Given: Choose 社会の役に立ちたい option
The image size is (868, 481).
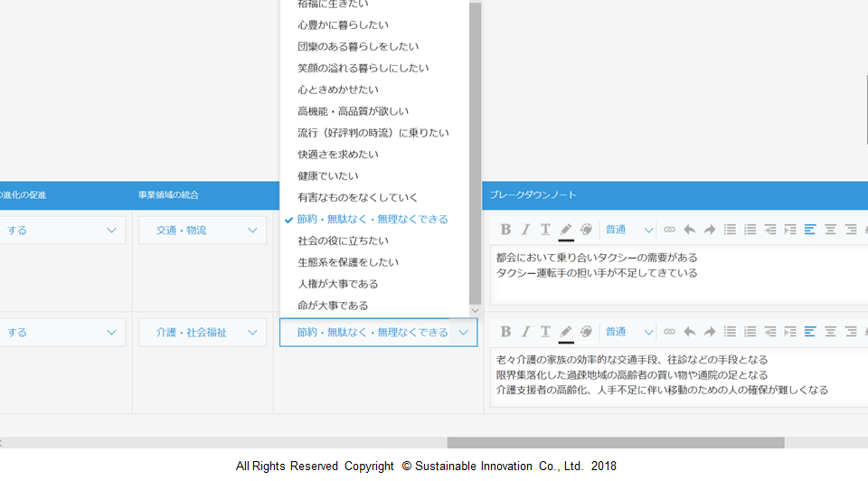Looking at the screenshot, I should coord(343,240).
